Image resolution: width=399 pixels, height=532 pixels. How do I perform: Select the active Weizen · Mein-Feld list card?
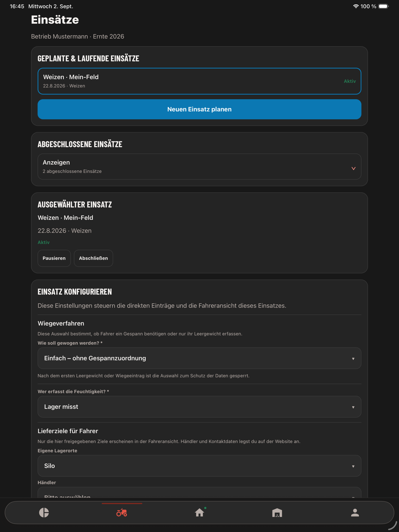pos(199,81)
